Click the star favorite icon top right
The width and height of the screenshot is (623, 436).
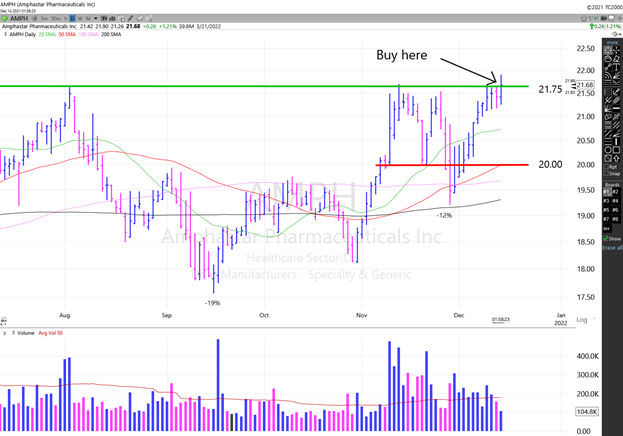click(584, 18)
